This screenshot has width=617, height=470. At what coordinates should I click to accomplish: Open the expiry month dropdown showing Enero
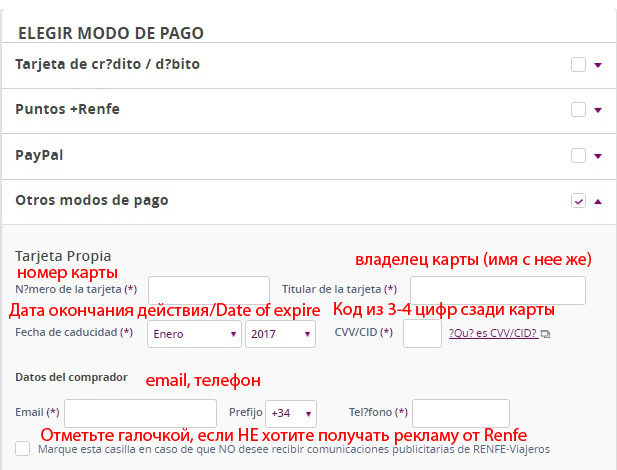pyautogui.click(x=193, y=334)
